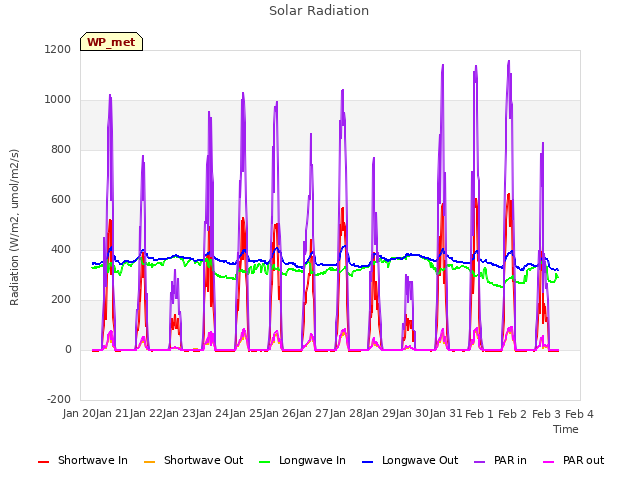The width and height of the screenshot is (640, 480).
Task: Click the Radiation y-axis title
Action: coord(14,227)
